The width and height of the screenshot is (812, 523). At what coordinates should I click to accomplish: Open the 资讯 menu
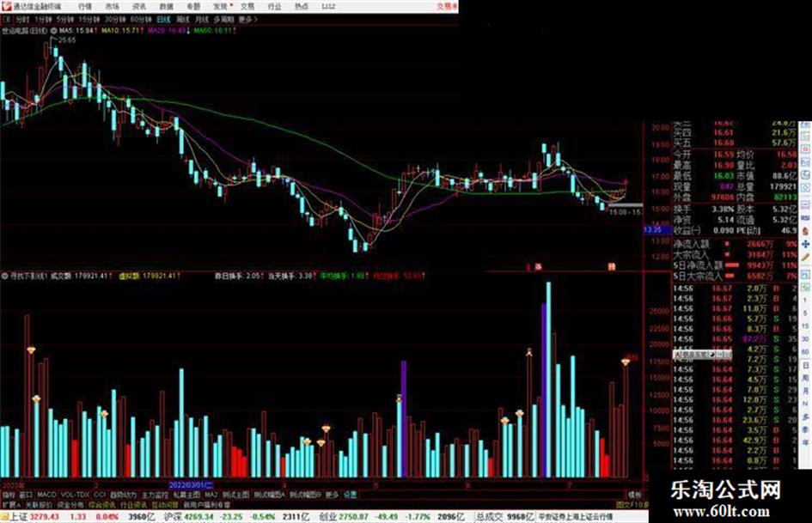coord(139,7)
